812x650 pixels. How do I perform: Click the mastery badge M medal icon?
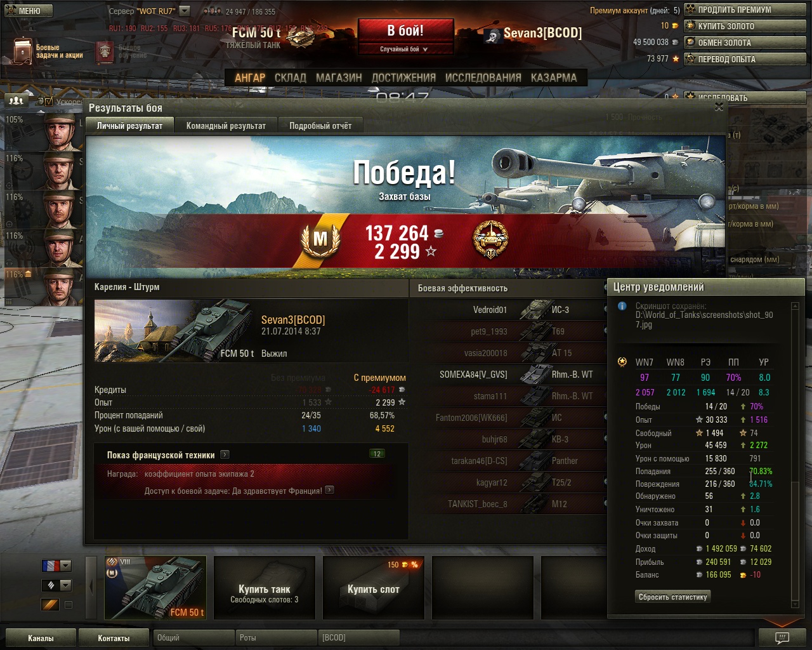point(320,240)
